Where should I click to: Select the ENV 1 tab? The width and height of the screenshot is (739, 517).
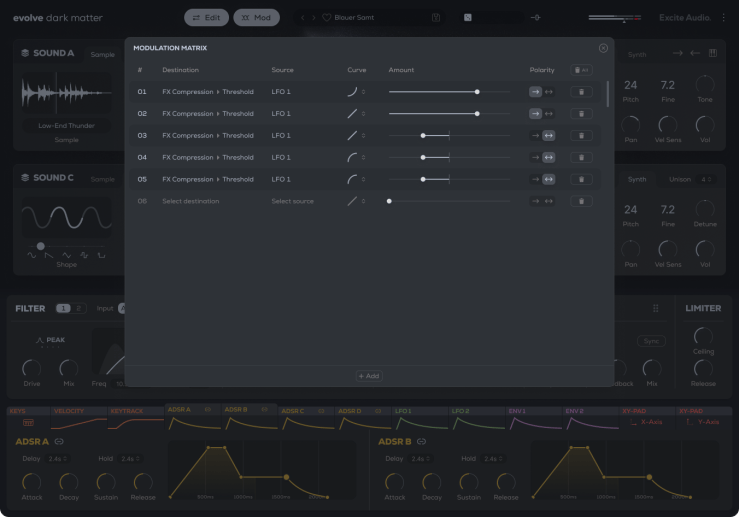coord(533,418)
